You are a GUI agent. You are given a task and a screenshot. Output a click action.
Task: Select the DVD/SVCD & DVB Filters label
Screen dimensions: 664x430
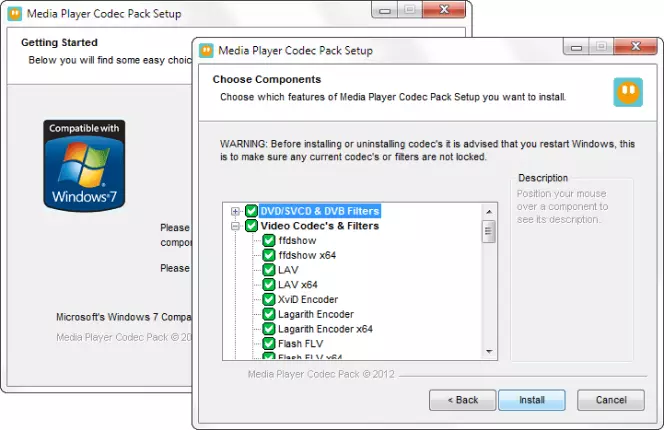pyautogui.click(x=320, y=211)
